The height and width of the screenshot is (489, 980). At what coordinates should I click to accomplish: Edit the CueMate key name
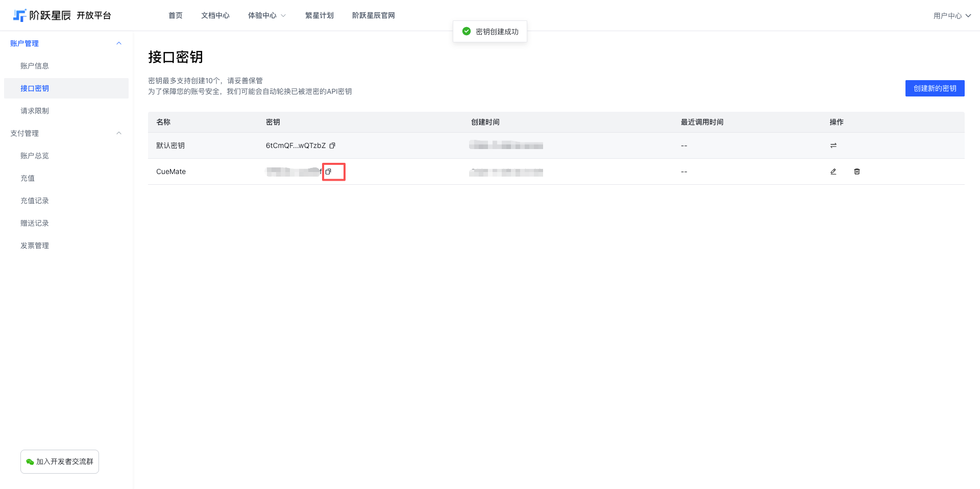pos(834,172)
